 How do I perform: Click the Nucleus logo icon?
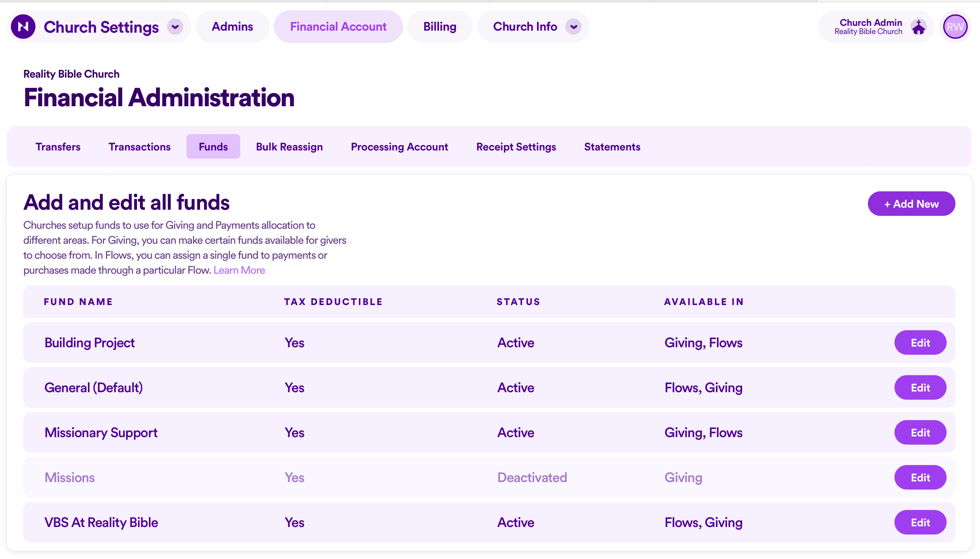tap(23, 27)
